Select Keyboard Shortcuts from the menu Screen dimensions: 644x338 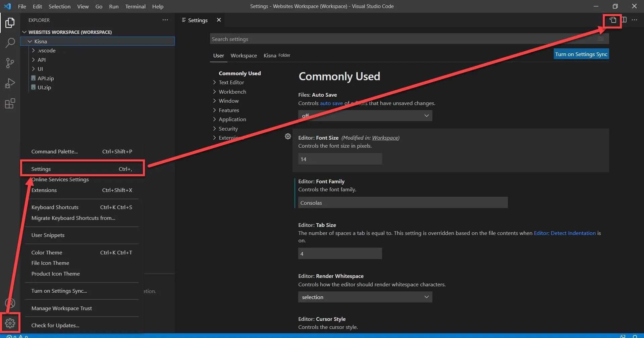(55, 207)
